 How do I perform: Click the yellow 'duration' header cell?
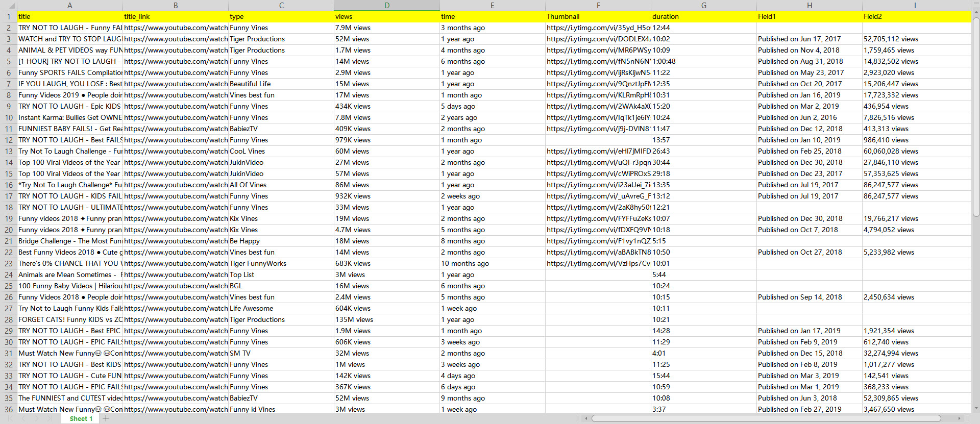(x=703, y=16)
